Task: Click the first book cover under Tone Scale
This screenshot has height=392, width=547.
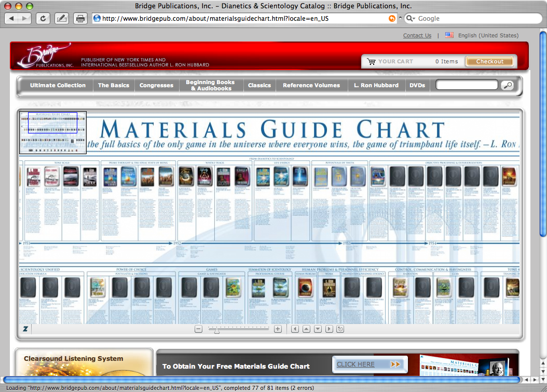Action: point(34,177)
